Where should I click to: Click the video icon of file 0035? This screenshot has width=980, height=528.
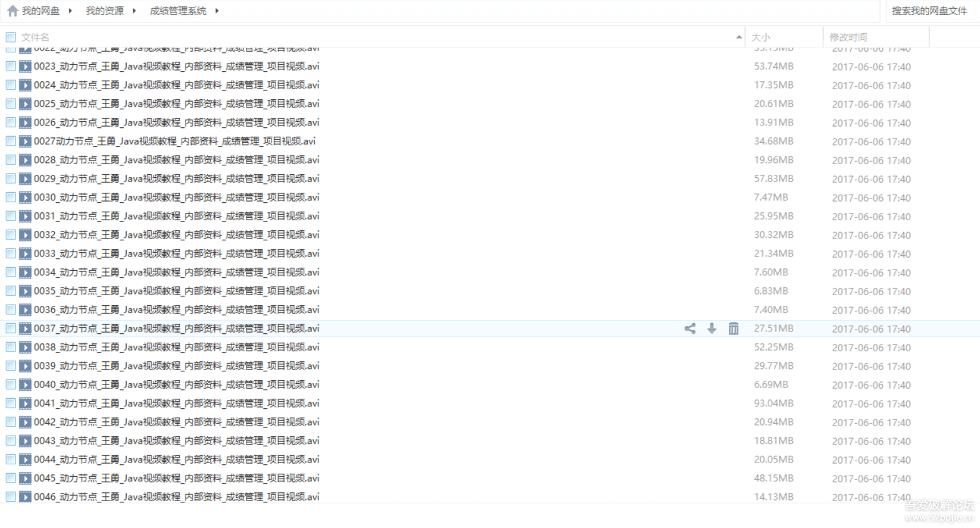(25, 291)
